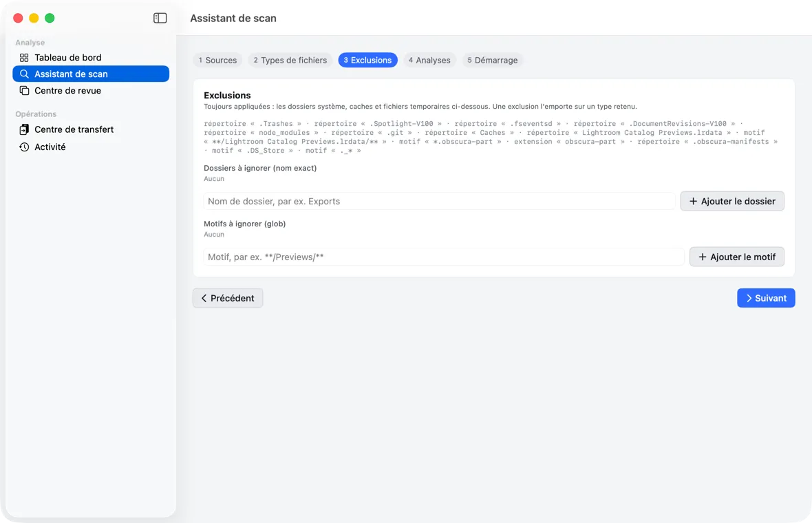Click the Dossiers à ignorer (nom exact) label
Screen dimensions: 812x523
click(260, 168)
